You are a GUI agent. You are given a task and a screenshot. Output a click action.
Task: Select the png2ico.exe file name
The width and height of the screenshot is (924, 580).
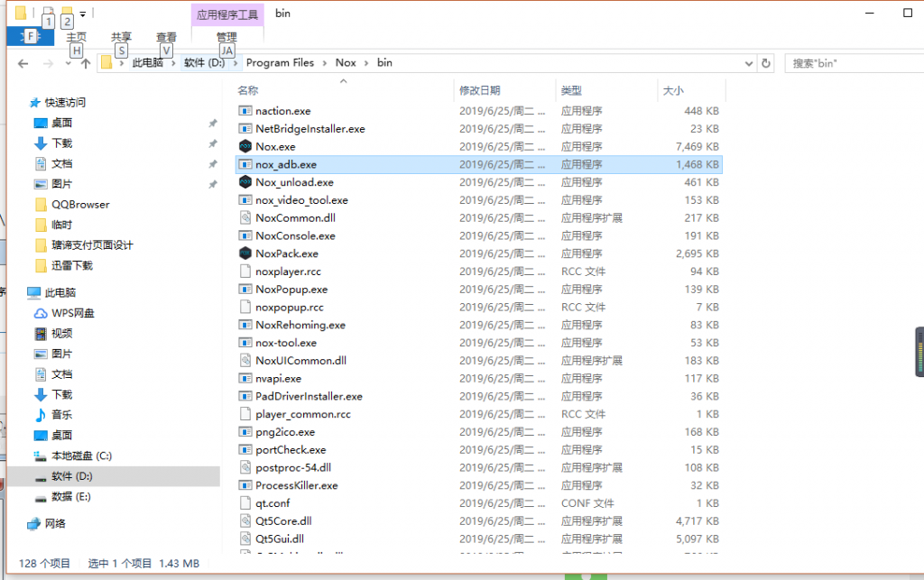285,431
